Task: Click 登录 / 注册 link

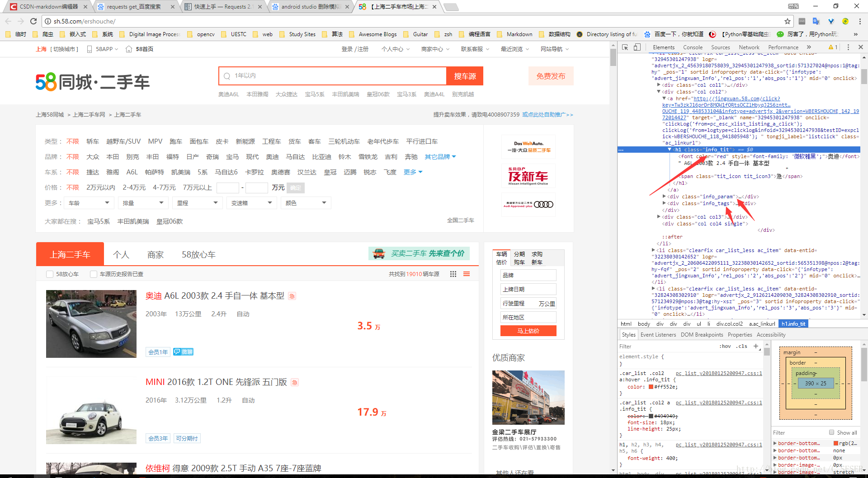Action: click(355, 49)
